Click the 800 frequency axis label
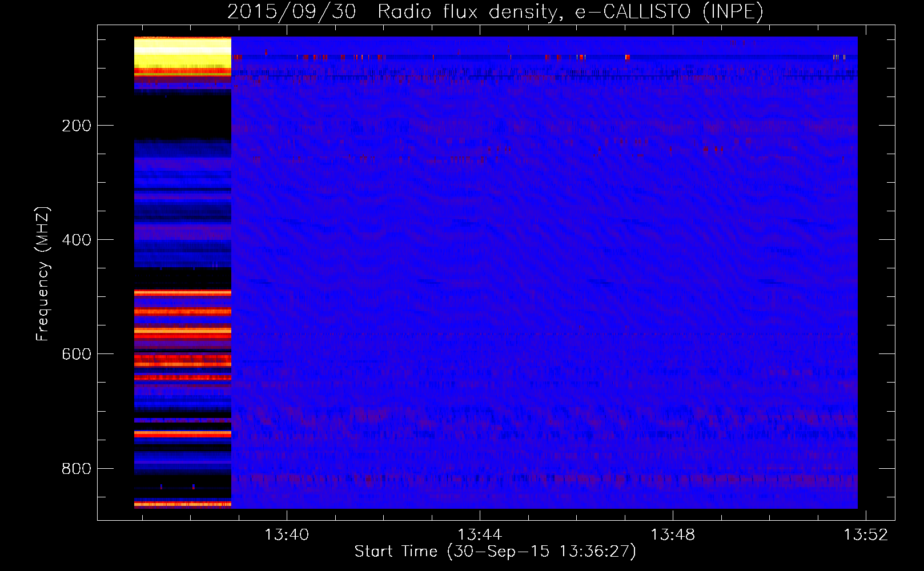 tap(77, 469)
